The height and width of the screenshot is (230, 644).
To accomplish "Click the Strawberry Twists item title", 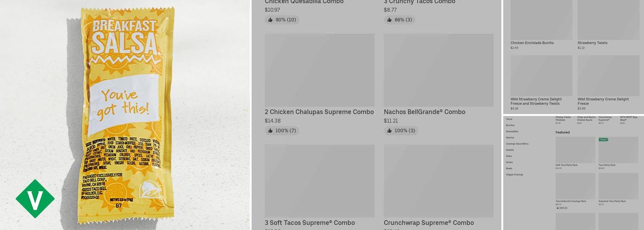I will (592, 43).
